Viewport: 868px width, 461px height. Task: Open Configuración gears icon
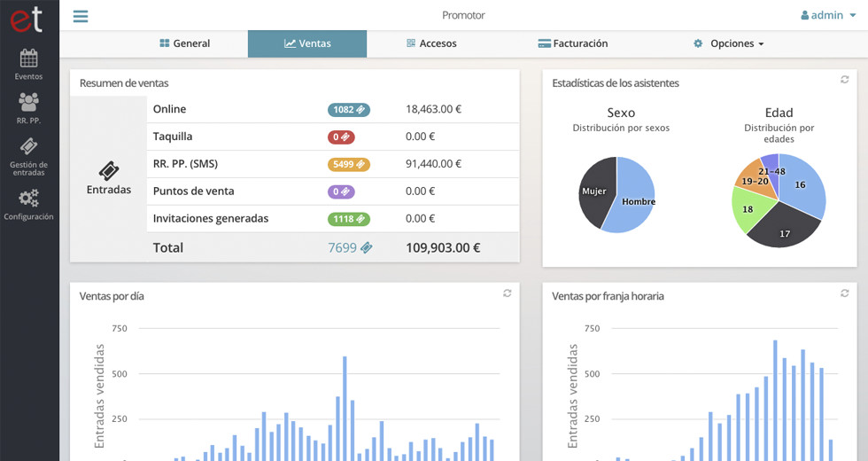(28, 198)
